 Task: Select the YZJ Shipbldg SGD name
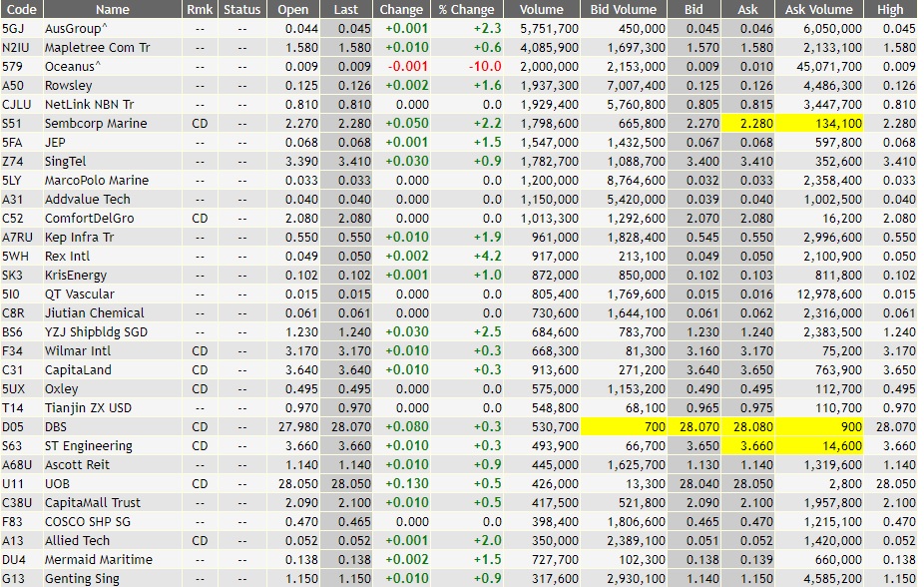97,331
